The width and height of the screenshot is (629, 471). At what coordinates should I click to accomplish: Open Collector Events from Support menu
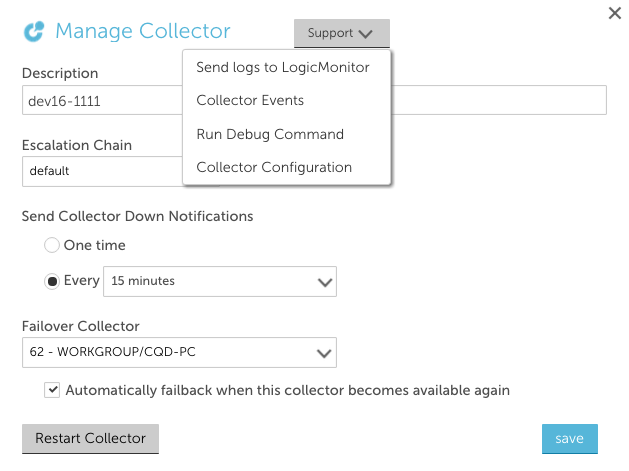coord(250,100)
